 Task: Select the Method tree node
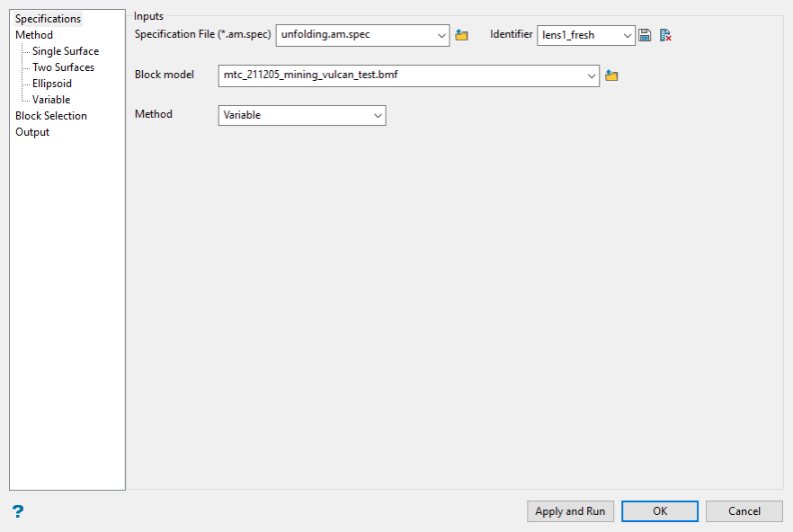click(34, 35)
